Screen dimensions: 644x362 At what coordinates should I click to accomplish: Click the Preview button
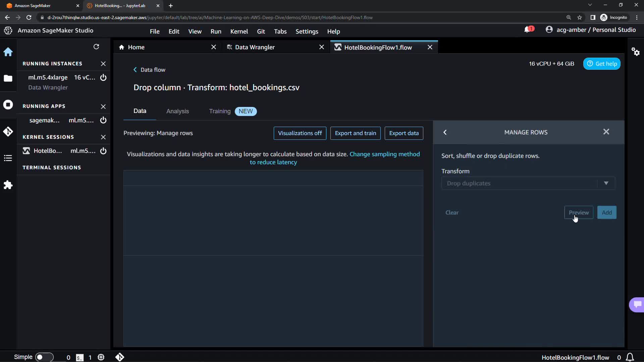pos(578,213)
